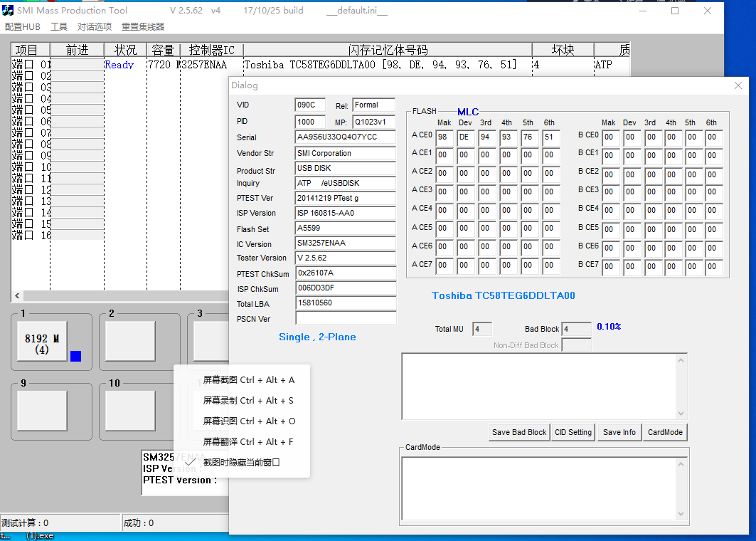This screenshot has width=756, height=541.
Task: Tick the checkbox for port 05
Action: coord(29,110)
